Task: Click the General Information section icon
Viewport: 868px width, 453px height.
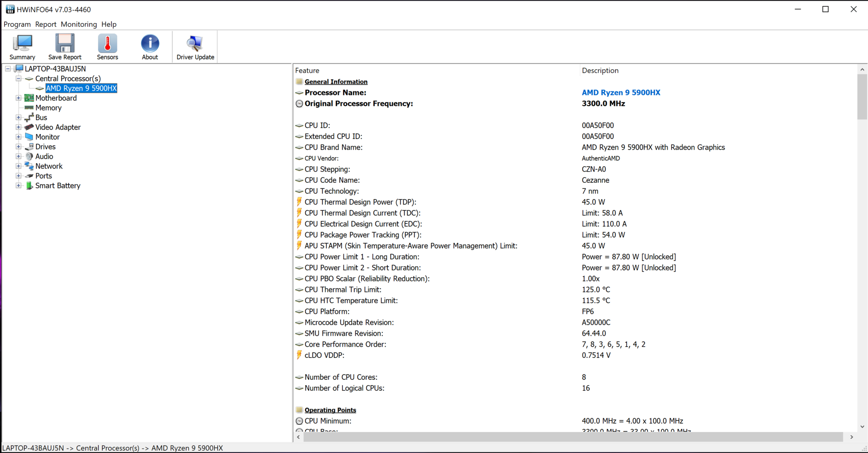Action: pos(299,82)
